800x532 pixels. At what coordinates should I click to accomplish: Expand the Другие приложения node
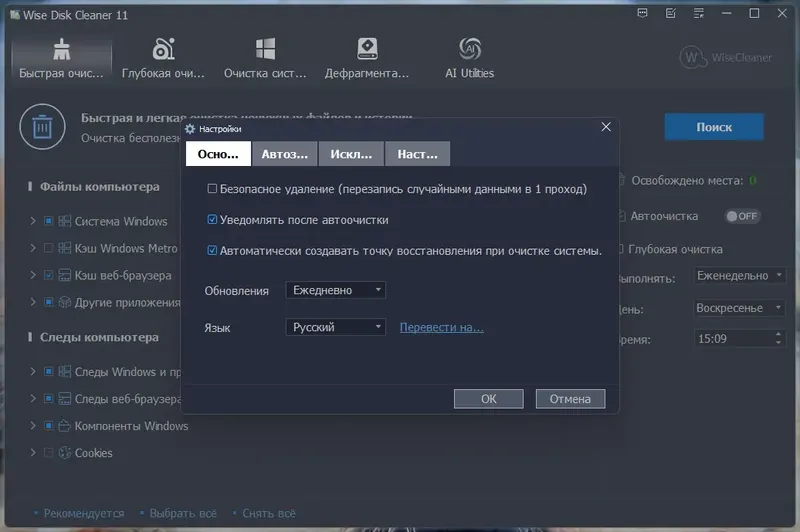click(x=33, y=302)
